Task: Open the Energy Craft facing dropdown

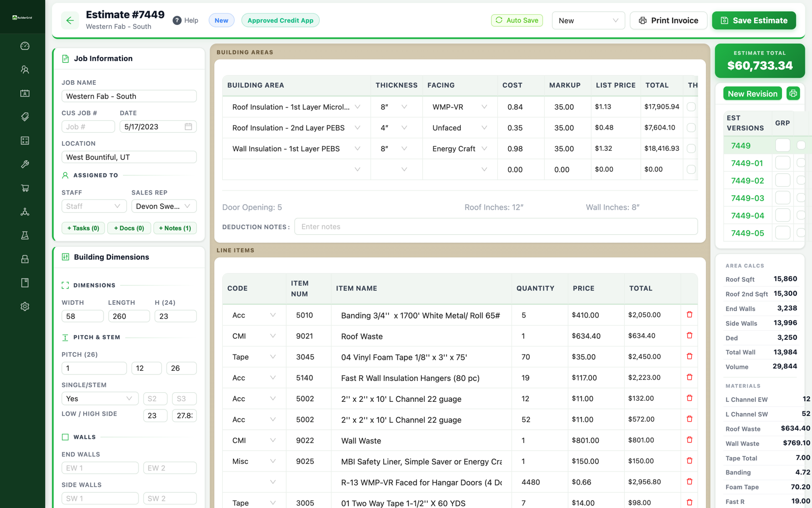Action: pos(460,148)
